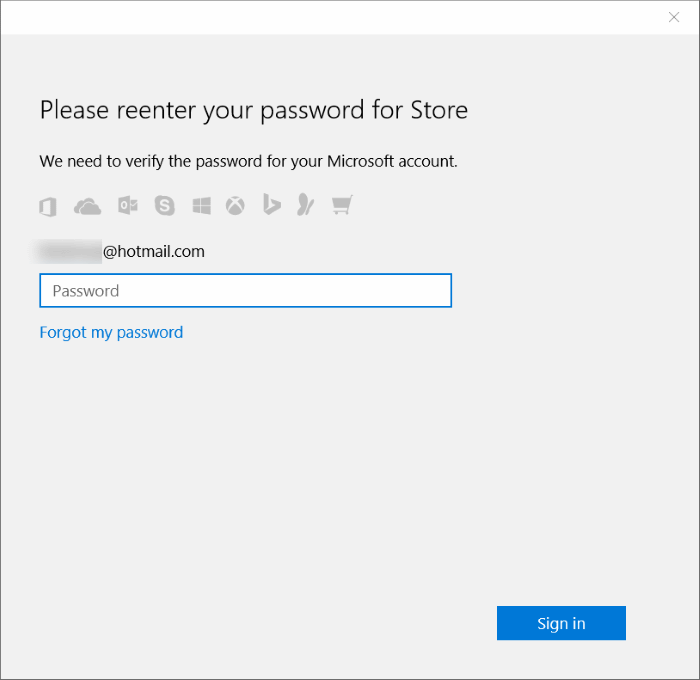700x680 pixels.
Task: Click the Bing logo icon
Action: [x=271, y=204]
